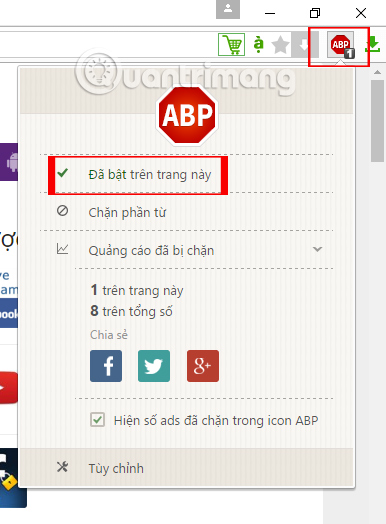This screenshot has width=386, height=524.
Task: Click the page scrollbar thumb
Action: click(378, 121)
